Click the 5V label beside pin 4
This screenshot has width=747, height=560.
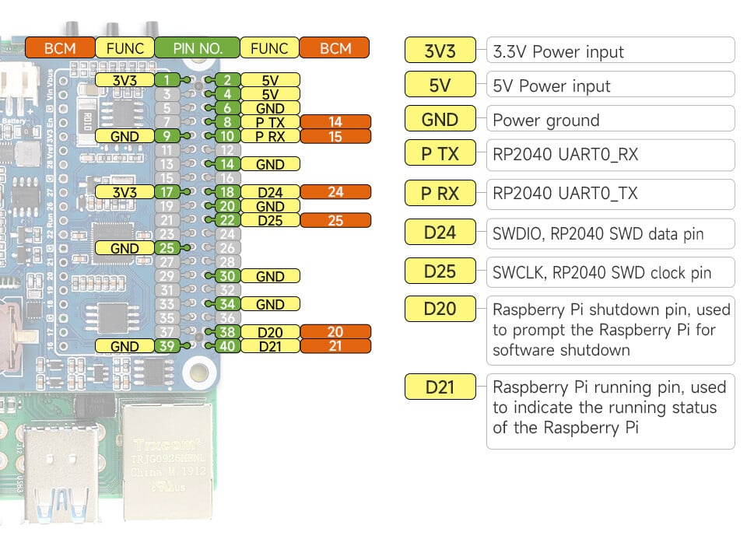coord(270,94)
